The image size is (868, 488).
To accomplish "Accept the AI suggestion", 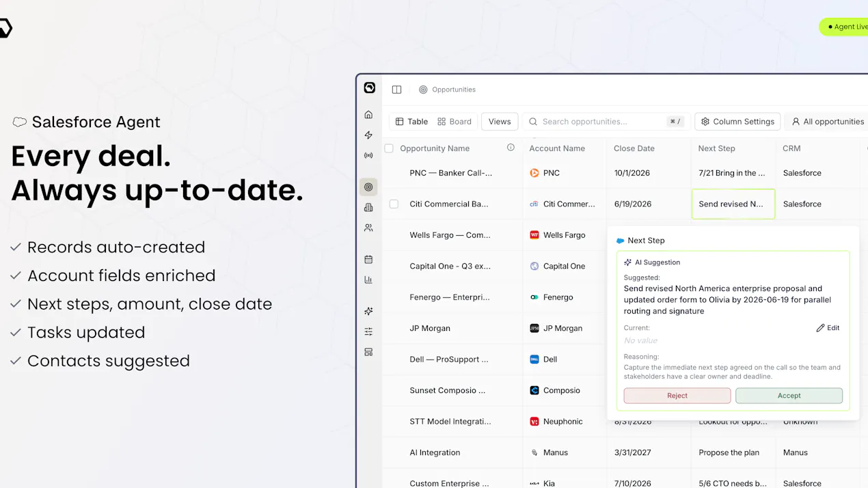I will [789, 396].
